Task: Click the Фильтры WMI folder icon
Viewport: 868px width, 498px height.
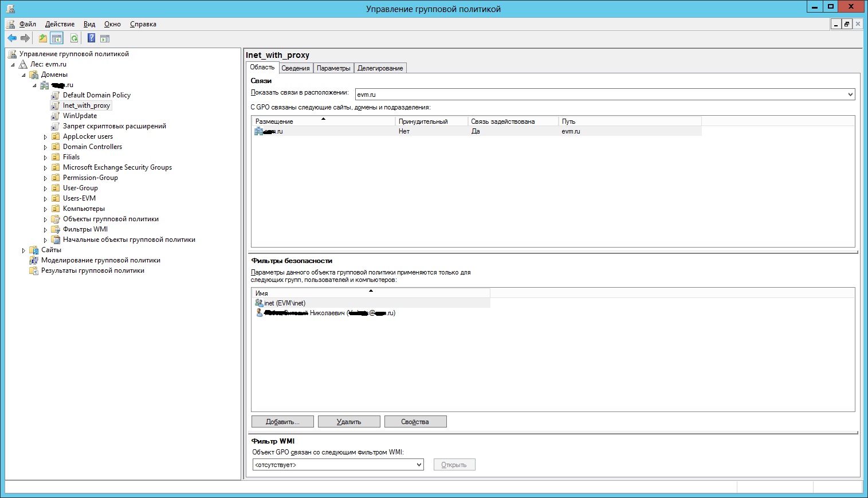Action: tap(56, 229)
